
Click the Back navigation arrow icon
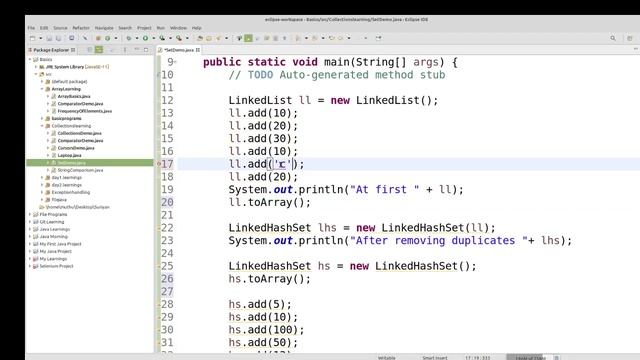[x=331, y=38]
